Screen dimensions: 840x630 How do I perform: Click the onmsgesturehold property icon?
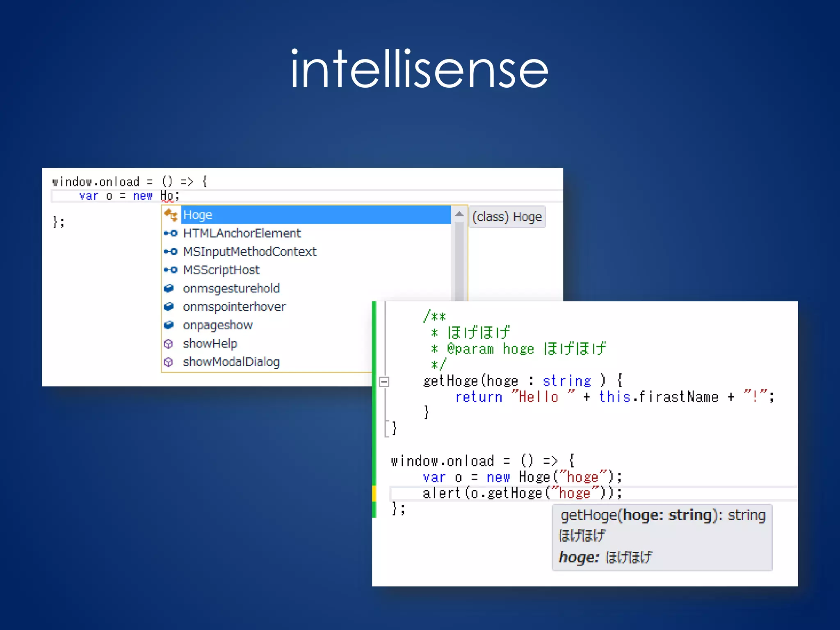pyautogui.click(x=169, y=288)
